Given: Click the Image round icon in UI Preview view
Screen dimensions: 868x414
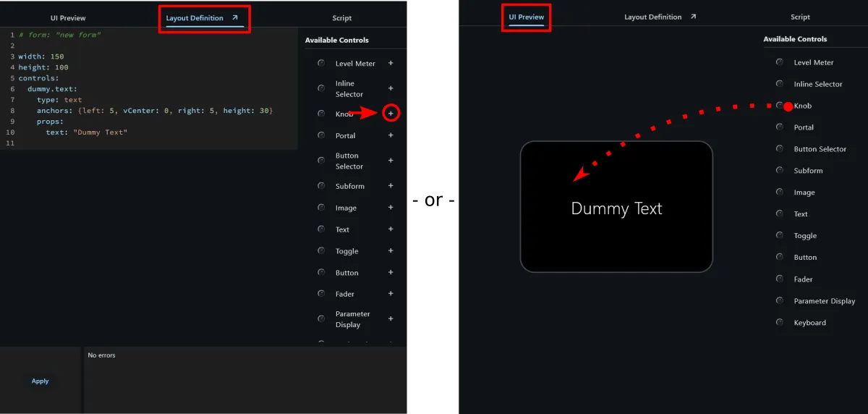Looking at the screenshot, I should coord(780,193).
